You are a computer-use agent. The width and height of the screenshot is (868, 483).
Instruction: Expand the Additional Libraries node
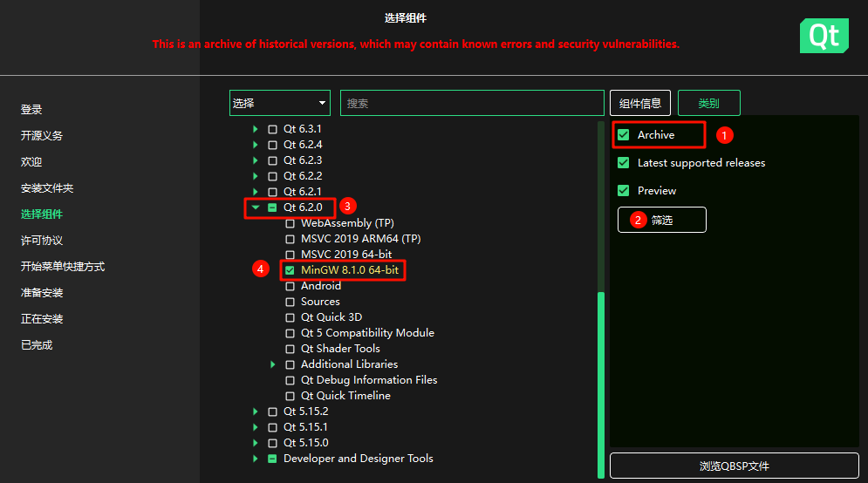273,364
